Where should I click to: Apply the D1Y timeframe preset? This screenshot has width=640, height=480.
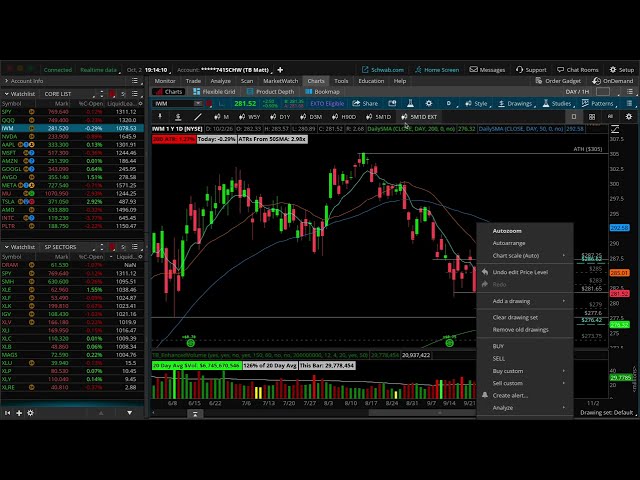280,117
